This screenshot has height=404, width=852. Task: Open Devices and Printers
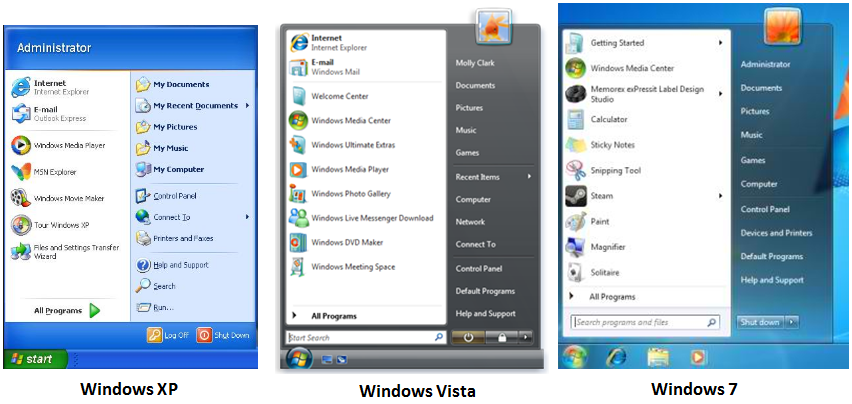pos(776,233)
